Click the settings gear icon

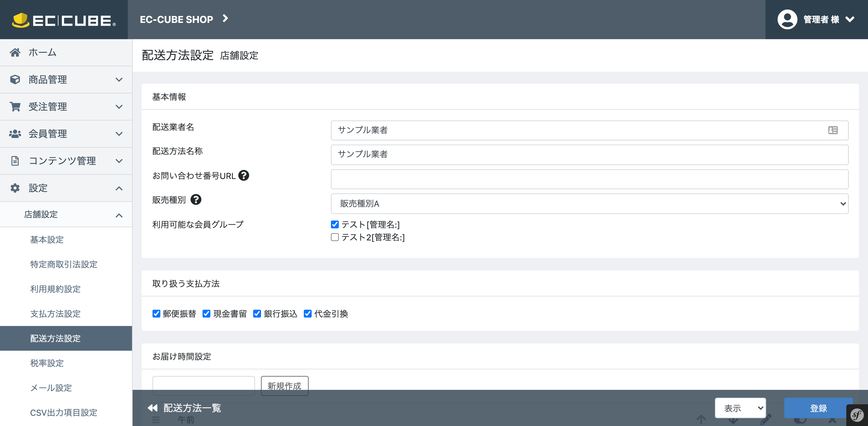pos(15,188)
